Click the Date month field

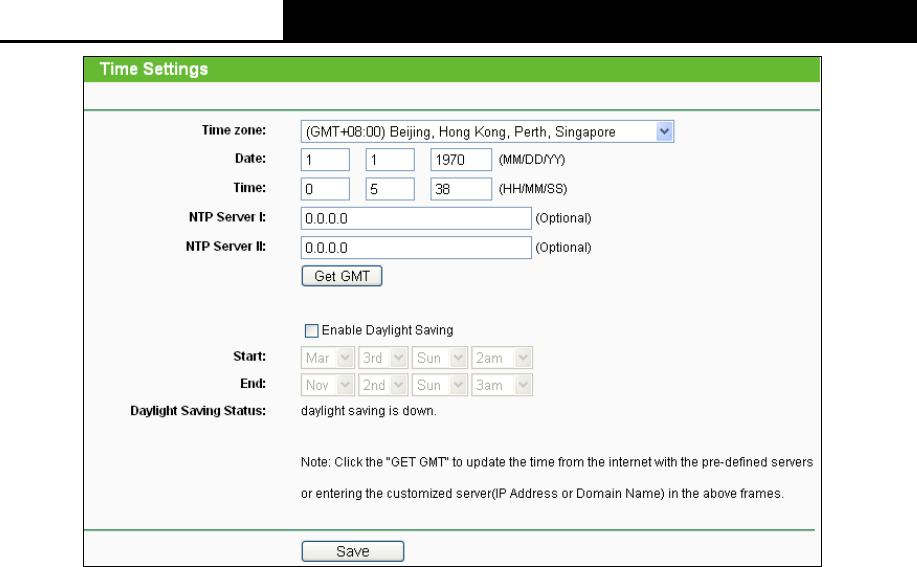tap(325, 160)
